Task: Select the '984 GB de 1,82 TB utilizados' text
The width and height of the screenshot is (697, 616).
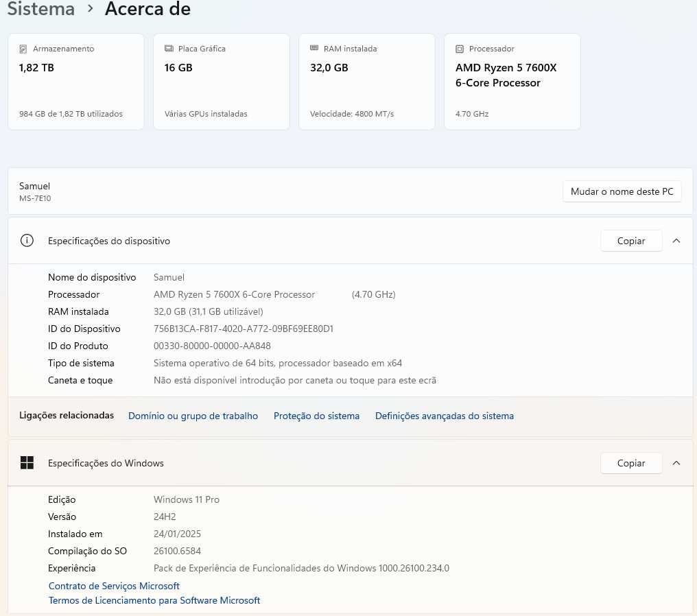Action: 71,114
